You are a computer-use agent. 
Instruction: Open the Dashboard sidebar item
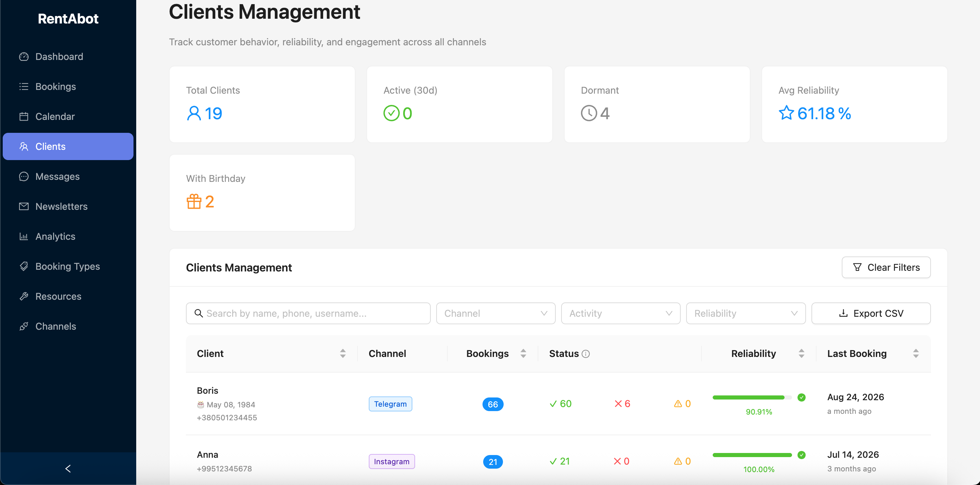point(68,57)
